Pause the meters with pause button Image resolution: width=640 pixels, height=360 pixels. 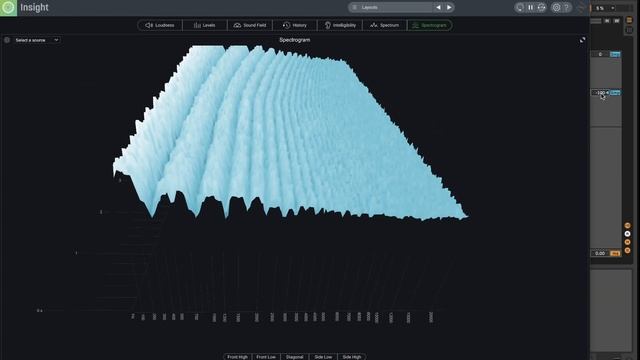tap(531, 7)
